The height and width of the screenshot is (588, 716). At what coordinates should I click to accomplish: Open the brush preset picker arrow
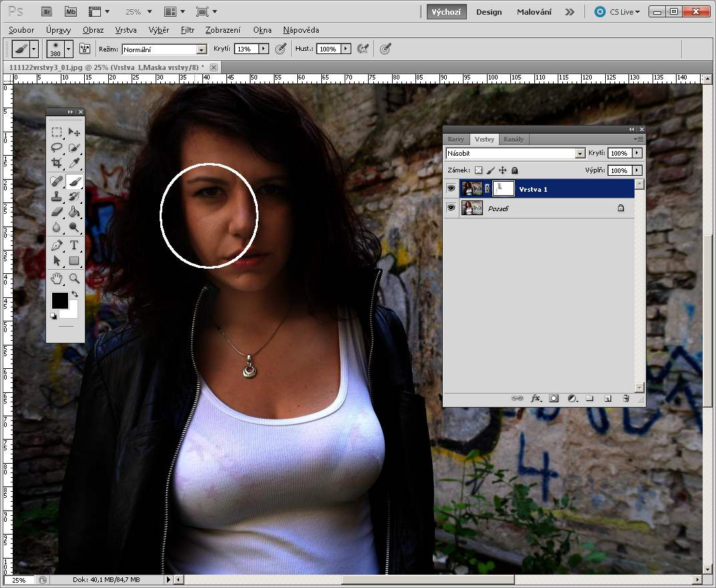point(68,49)
